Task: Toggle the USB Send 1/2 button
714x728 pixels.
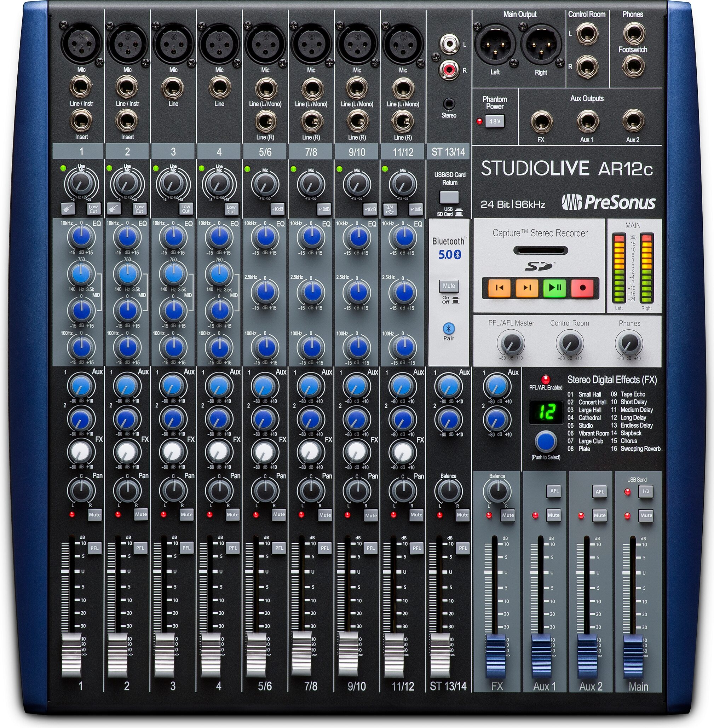Action: (x=646, y=491)
